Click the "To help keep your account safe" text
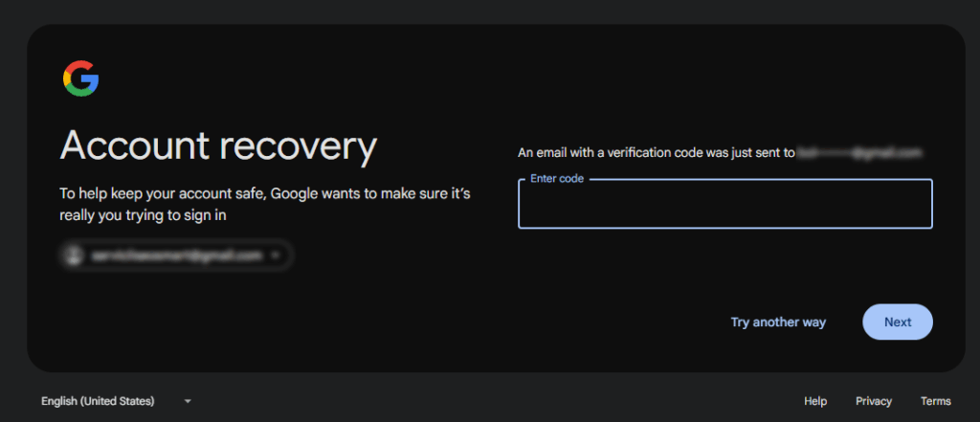The image size is (980, 422). click(x=265, y=205)
